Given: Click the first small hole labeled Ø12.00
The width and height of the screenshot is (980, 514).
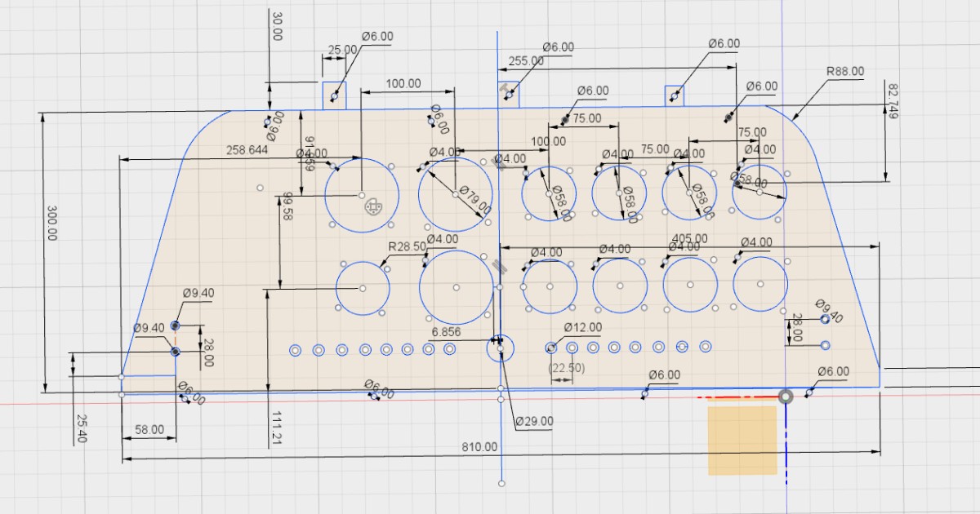Looking at the screenshot, I should [551, 348].
